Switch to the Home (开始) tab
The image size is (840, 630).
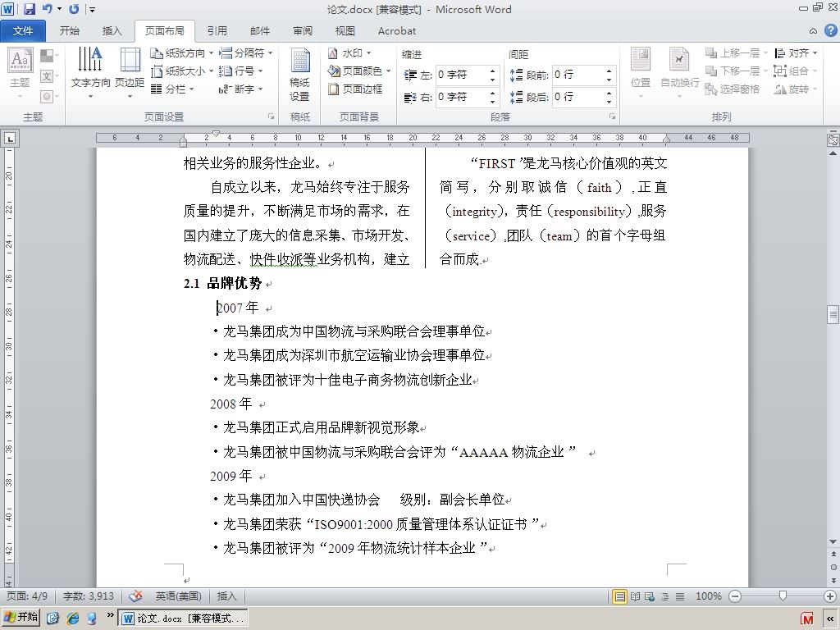point(70,31)
